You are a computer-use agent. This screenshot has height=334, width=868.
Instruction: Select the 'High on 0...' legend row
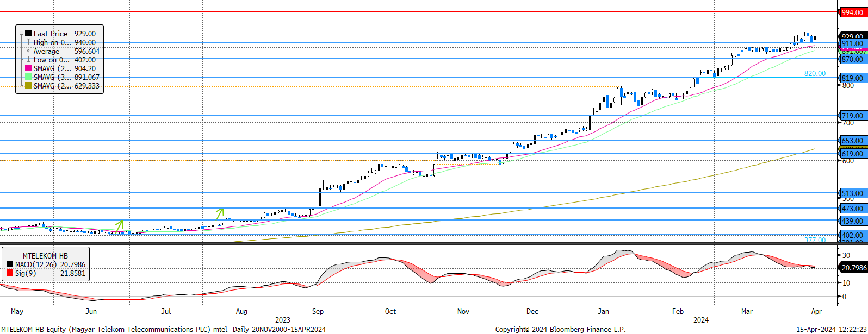[60, 42]
